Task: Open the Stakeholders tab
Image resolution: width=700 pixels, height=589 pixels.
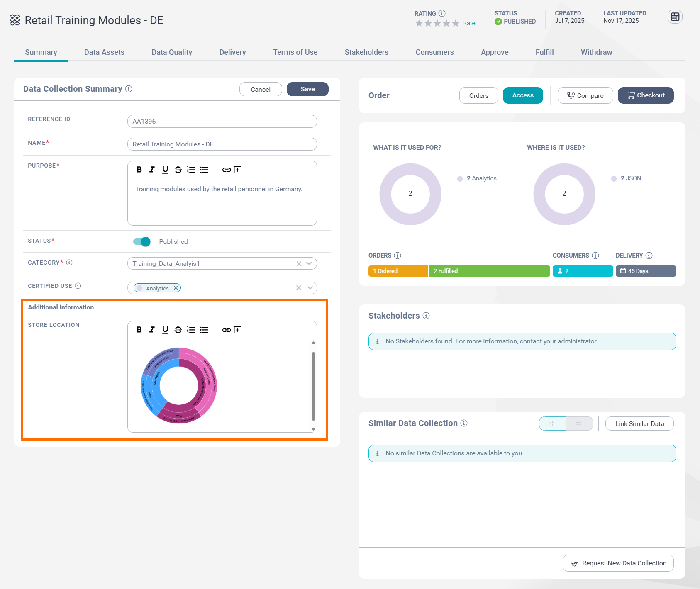Action: pos(366,52)
